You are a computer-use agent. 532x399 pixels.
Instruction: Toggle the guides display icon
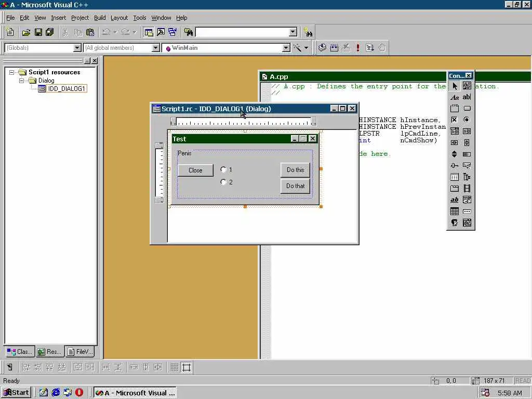point(187,367)
